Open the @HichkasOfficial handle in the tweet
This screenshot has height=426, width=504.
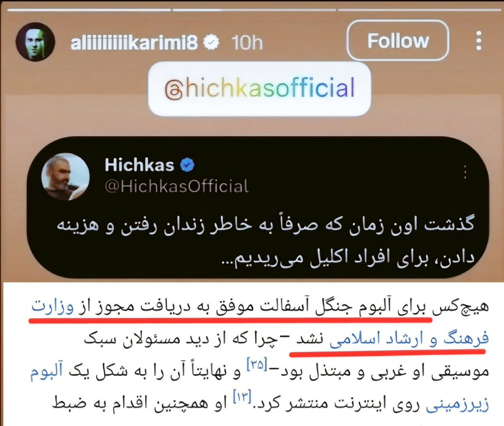pos(177,186)
